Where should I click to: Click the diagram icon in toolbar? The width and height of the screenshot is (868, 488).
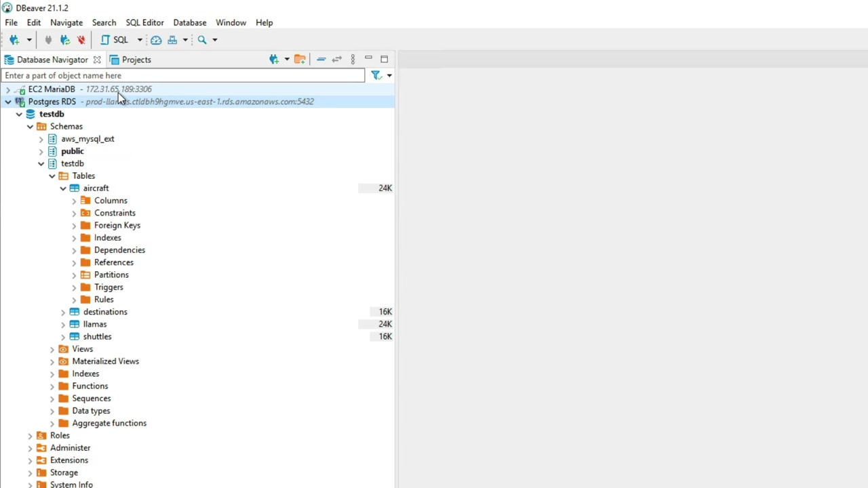coord(172,40)
